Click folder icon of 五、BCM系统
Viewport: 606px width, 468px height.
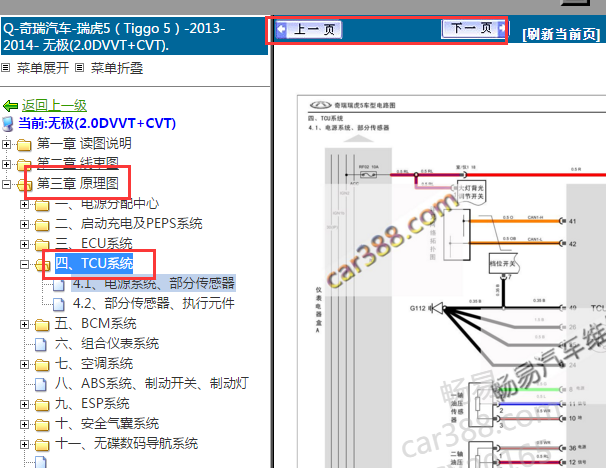[x=42, y=325]
